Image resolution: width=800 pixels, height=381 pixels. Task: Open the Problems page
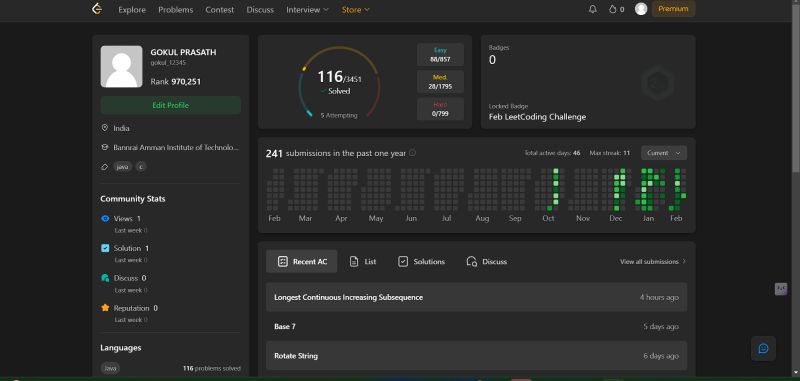(176, 9)
